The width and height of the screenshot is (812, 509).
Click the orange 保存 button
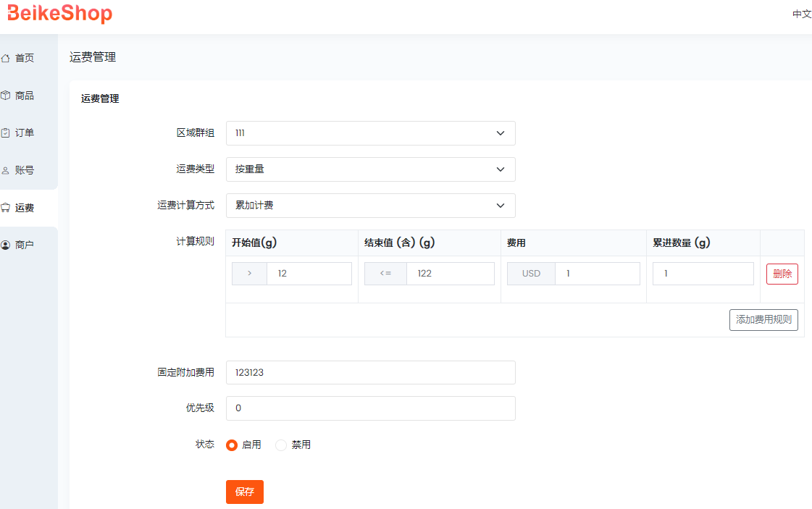pos(244,492)
